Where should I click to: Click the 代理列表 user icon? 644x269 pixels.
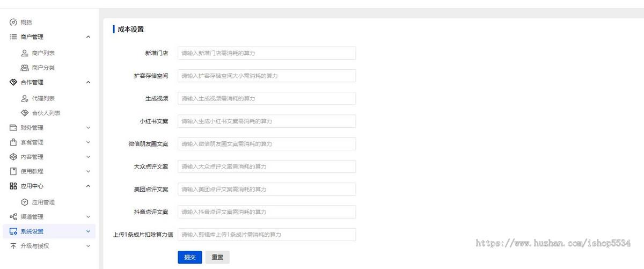pyautogui.click(x=25, y=98)
